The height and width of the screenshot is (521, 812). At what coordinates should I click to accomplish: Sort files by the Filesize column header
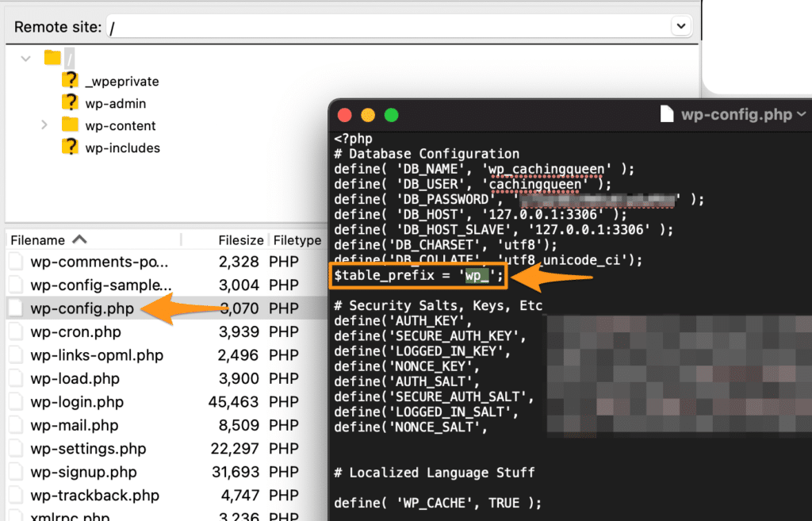click(x=239, y=239)
